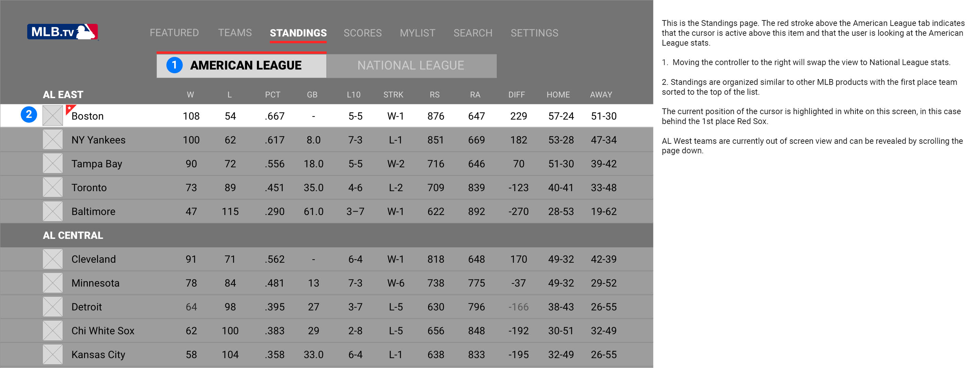Click the NY Yankees team logo thumbnail
Viewport: 980px width, 368px height.
[52, 140]
